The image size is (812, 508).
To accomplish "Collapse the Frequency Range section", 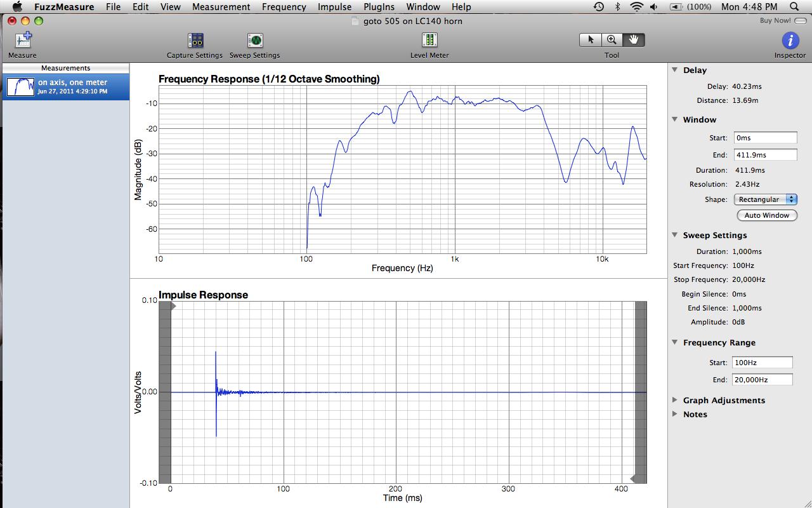I will [675, 342].
